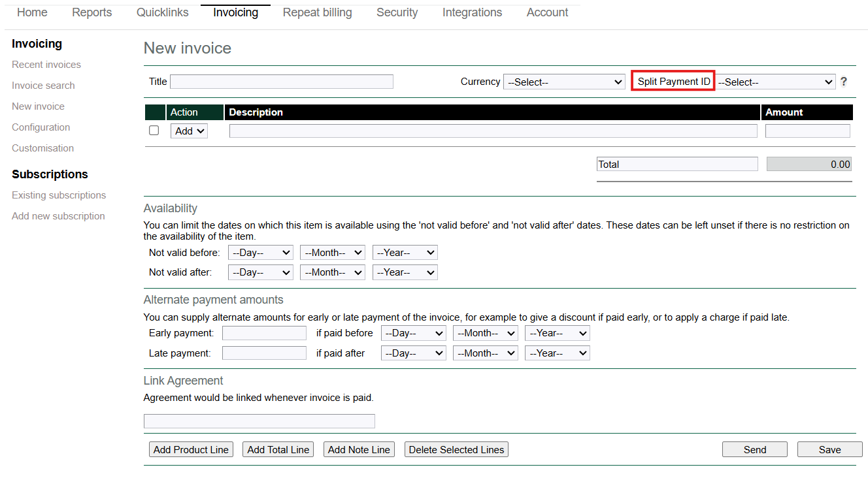This screenshot has width=868, height=478.
Task: Click the Subscriptions sidebar heading
Action: pos(50,174)
